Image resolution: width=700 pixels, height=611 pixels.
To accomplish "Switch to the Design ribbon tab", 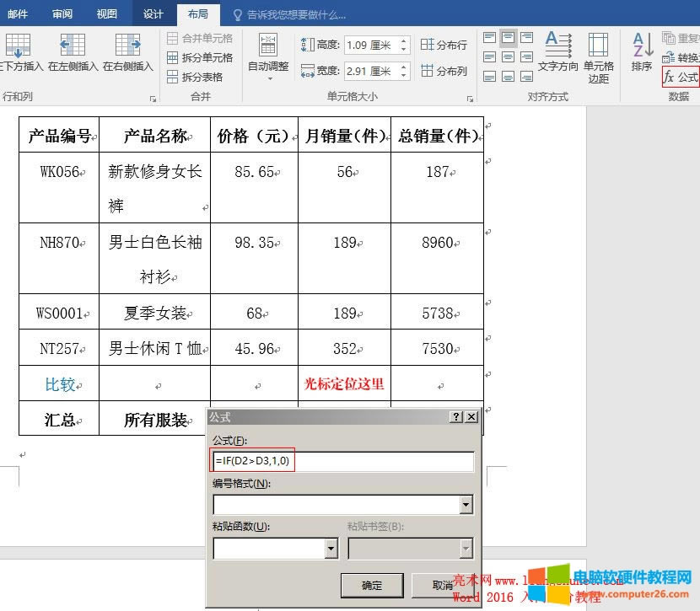I will (x=152, y=13).
